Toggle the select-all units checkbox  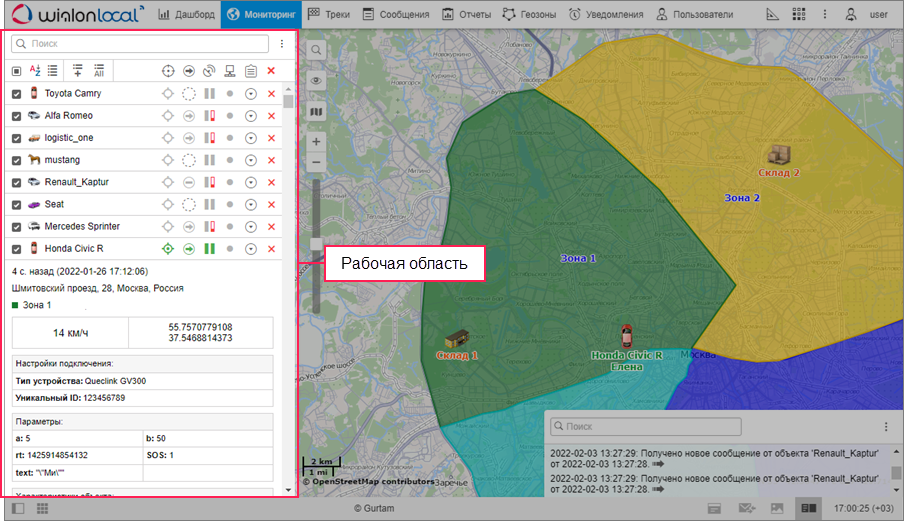tap(17, 71)
